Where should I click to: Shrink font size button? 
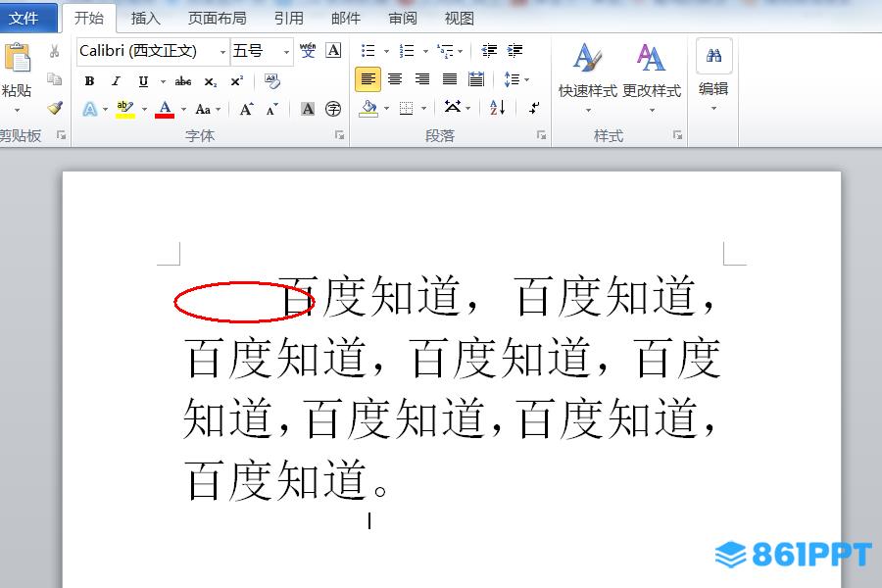(272, 109)
